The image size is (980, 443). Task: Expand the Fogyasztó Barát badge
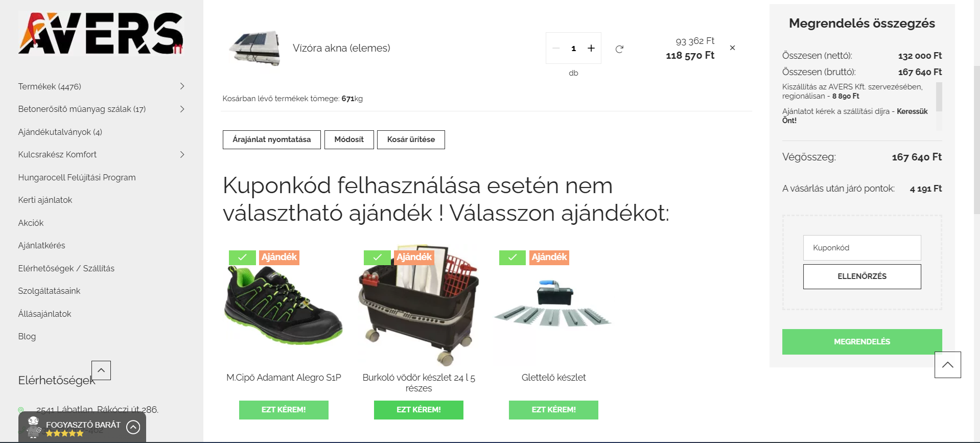(133, 427)
